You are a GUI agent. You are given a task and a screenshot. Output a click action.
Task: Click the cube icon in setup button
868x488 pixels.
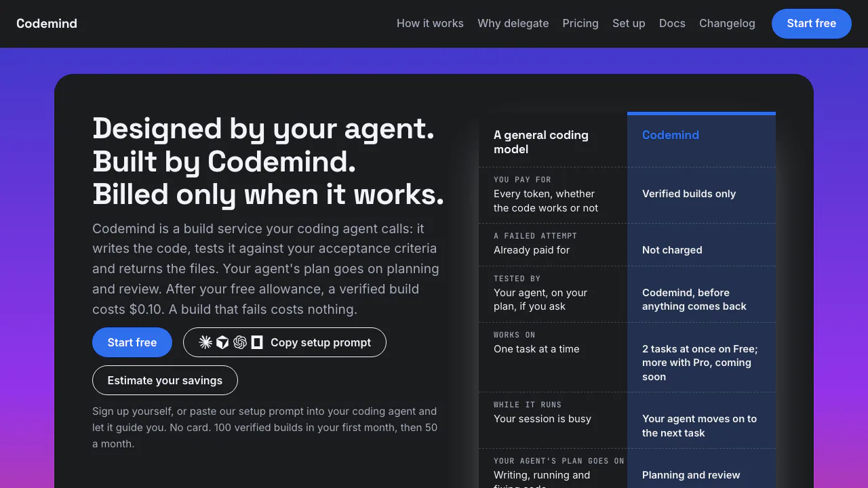(x=222, y=342)
